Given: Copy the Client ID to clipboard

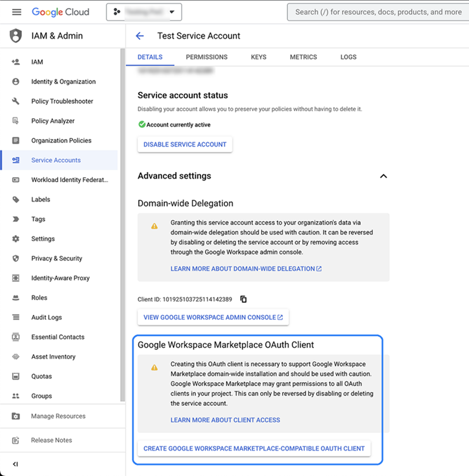Looking at the screenshot, I should pyautogui.click(x=243, y=299).
